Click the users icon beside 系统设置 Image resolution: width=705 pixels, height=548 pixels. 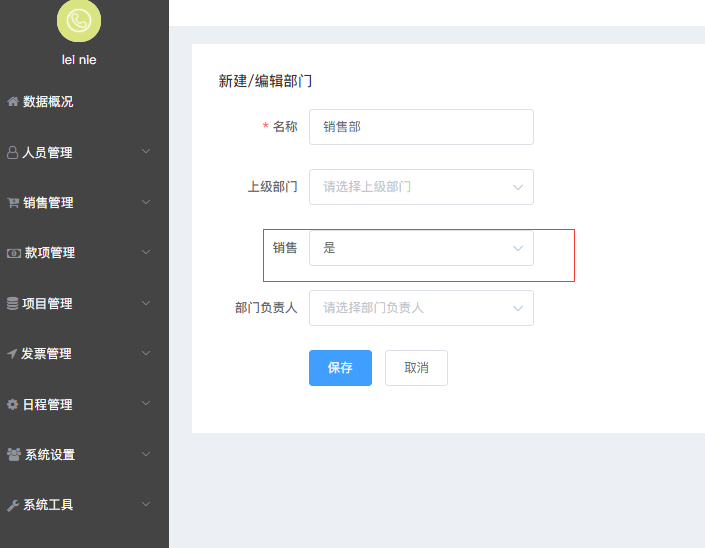14,454
